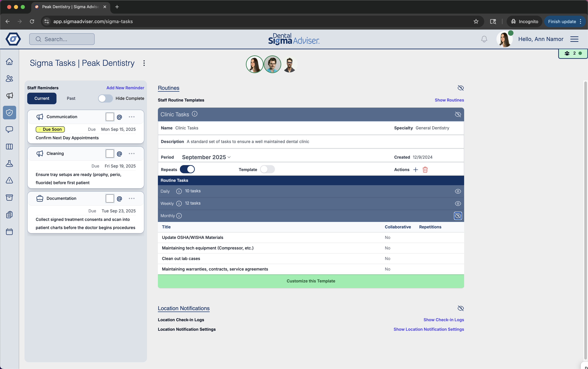Open the Finish update browser menu
This screenshot has height=369, width=588.
click(x=565, y=21)
